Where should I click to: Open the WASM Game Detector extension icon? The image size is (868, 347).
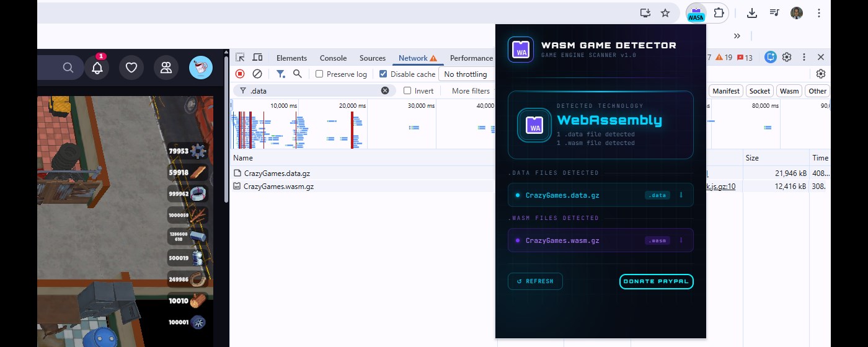pos(696,13)
